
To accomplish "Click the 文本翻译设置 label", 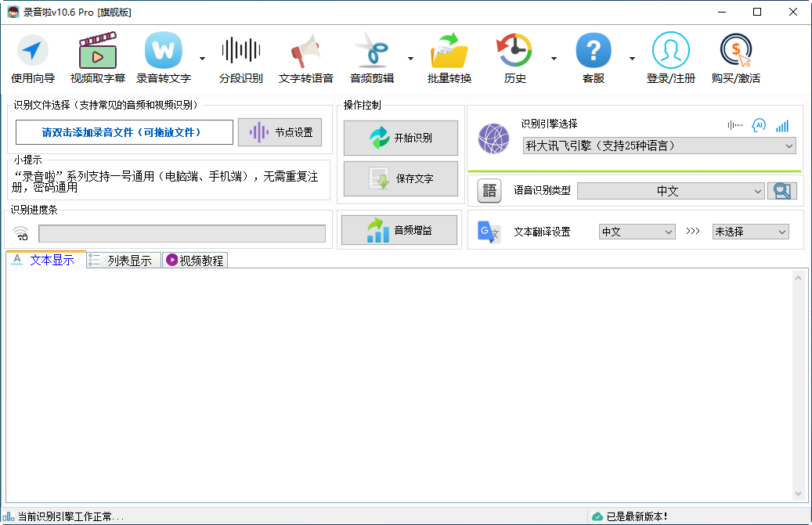I will pos(542,232).
